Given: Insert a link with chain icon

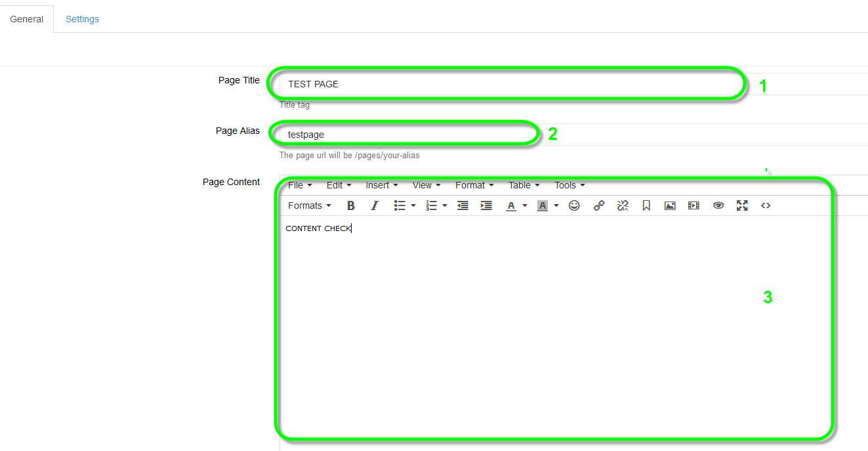Looking at the screenshot, I should pyautogui.click(x=599, y=205).
